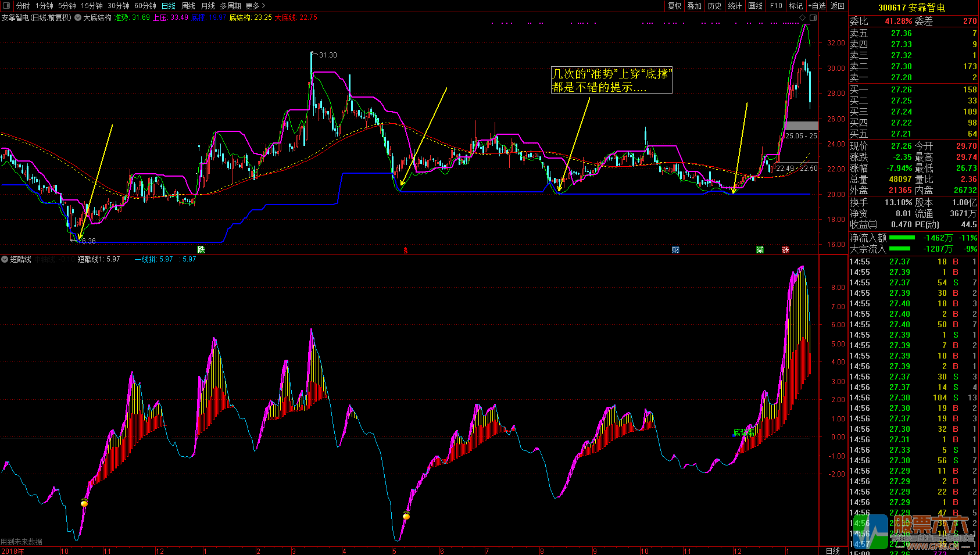Image resolution: width=980 pixels, height=555 pixels.
Task: Click the first yellow signal dot in indicator
Action: [84, 503]
